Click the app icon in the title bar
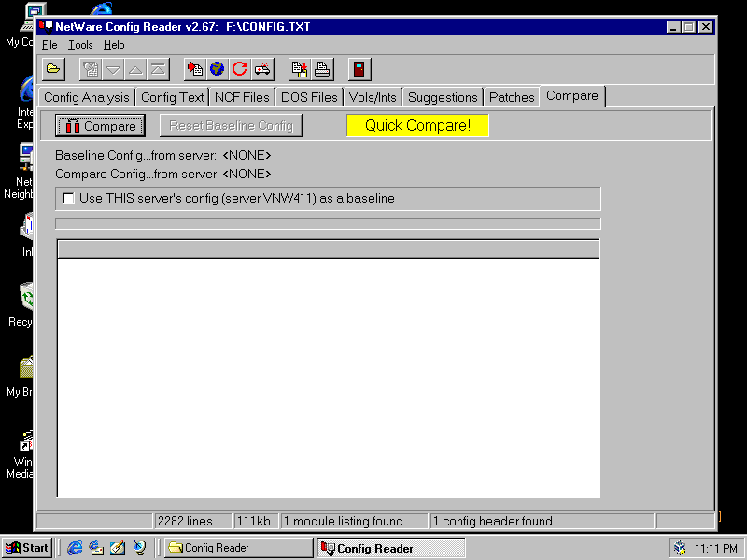 coord(46,27)
